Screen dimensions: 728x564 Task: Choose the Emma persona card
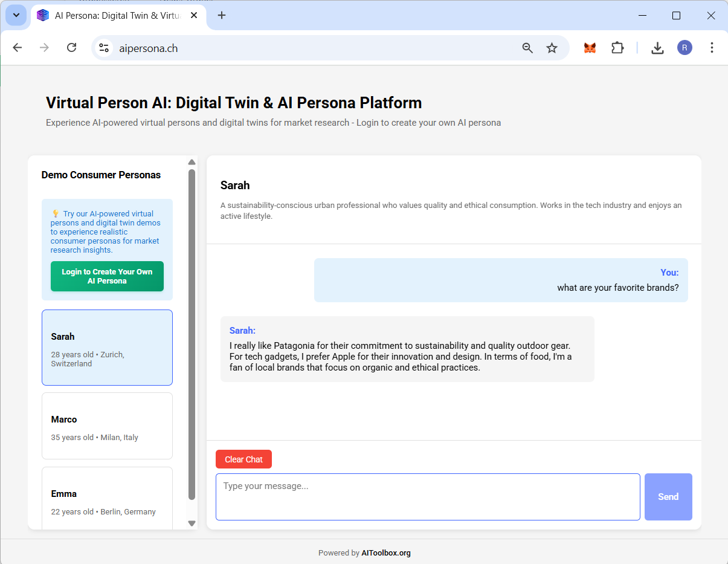(x=107, y=499)
